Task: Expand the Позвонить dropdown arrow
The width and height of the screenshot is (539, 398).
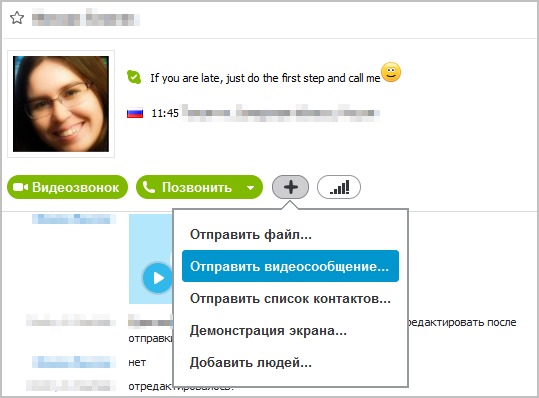Action: [251, 188]
